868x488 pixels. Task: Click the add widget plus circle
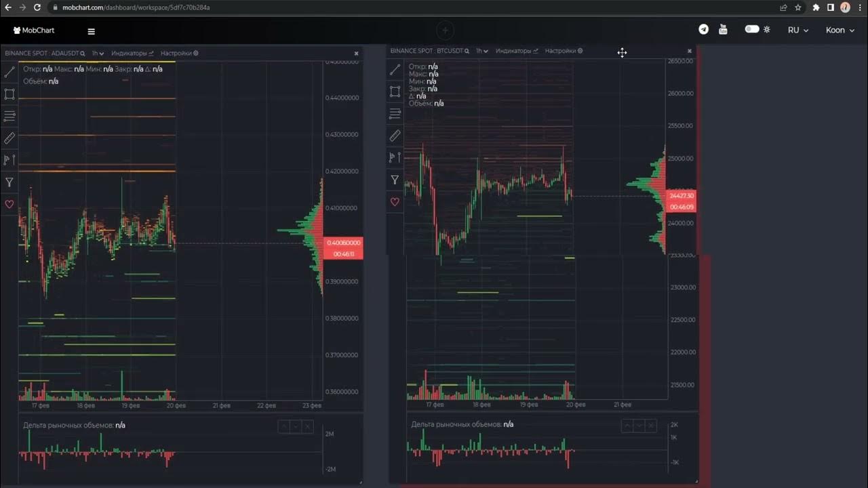coord(445,30)
